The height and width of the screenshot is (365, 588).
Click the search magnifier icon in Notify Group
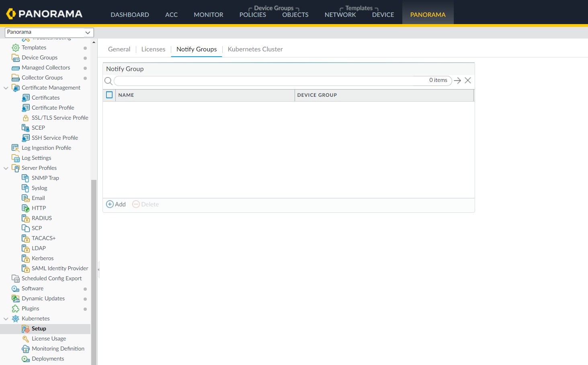108,81
